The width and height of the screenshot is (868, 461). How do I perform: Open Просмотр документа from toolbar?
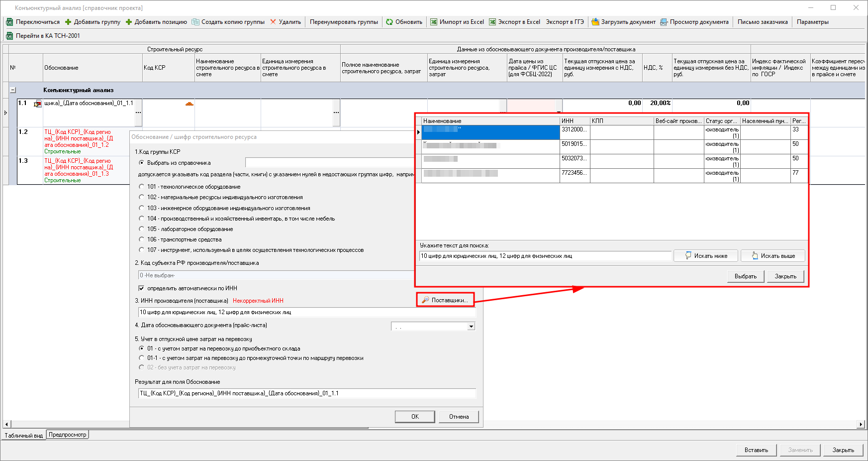coord(694,22)
